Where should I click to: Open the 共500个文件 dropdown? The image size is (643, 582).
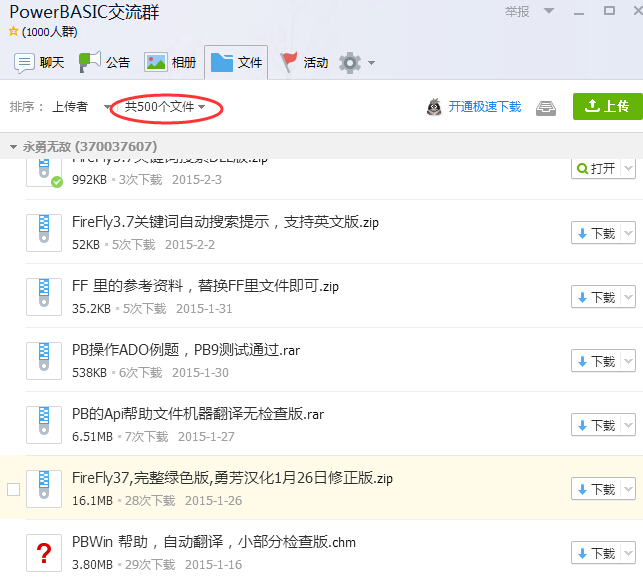tap(165, 107)
